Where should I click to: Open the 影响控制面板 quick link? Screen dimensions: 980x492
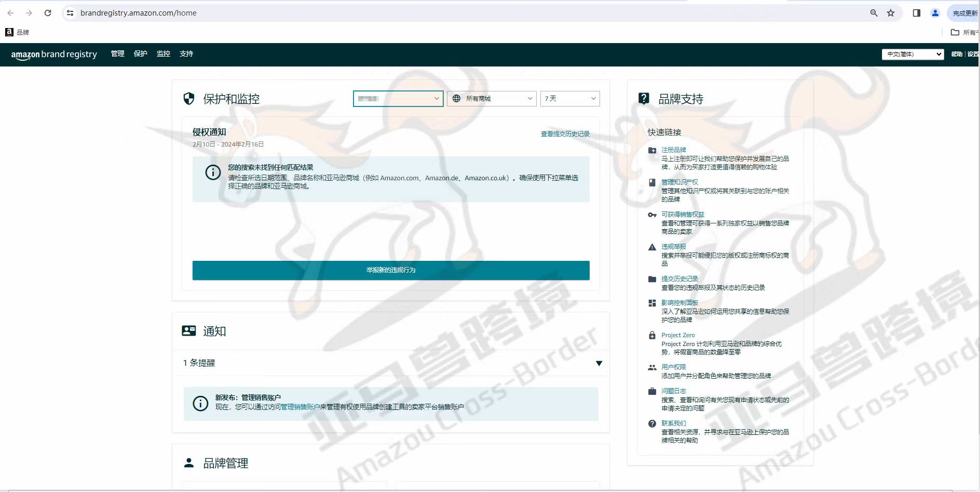coord(680,303)
